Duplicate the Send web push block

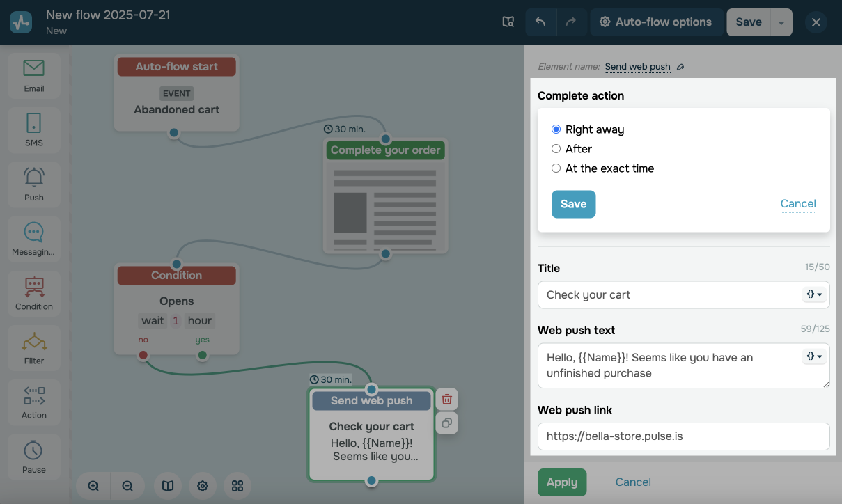click(447, 423)
